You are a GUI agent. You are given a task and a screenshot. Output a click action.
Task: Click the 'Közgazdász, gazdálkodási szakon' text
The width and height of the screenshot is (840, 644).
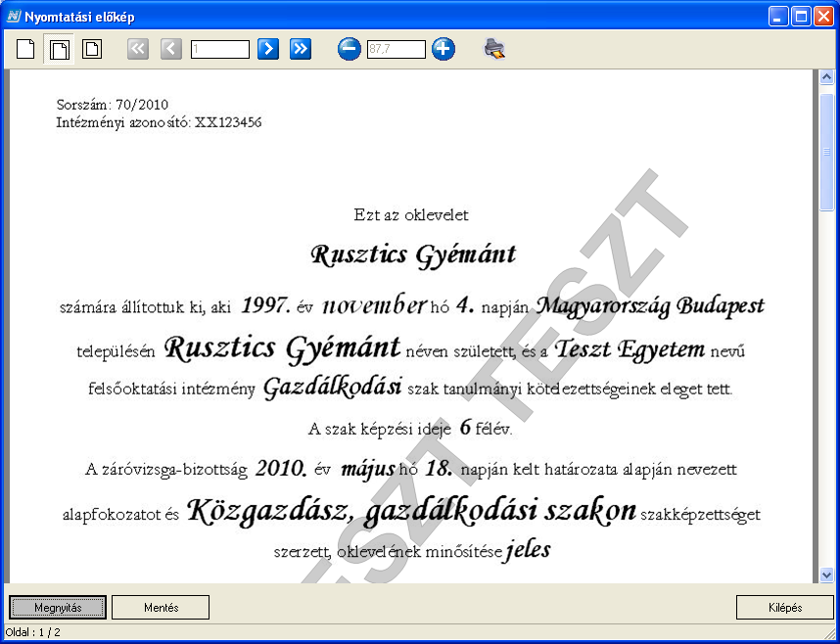pos(411,511)
